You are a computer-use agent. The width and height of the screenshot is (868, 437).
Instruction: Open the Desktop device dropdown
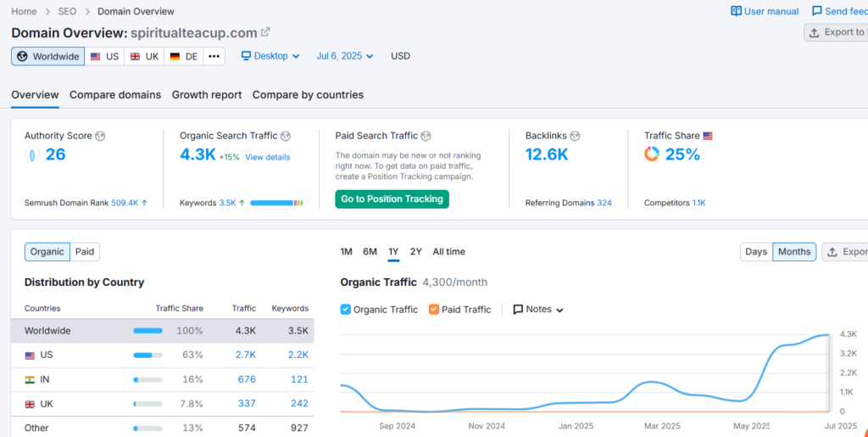[270, 56]
